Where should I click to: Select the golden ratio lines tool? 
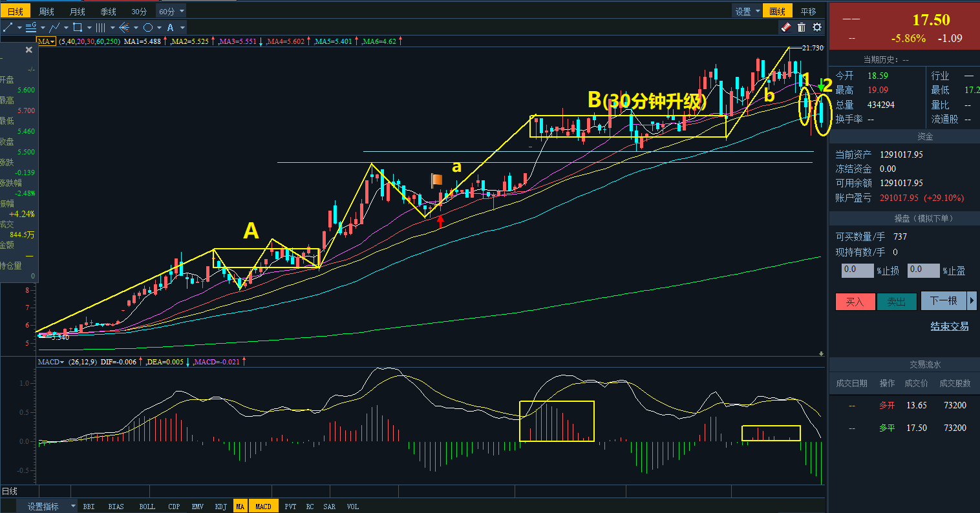(30, 27)
